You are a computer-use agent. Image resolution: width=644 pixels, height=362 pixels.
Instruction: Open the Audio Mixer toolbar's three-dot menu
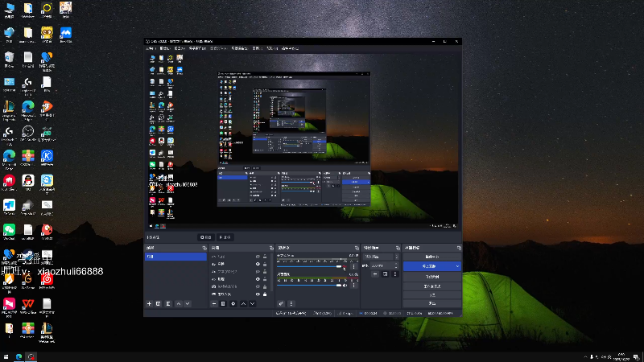[x=291, y=304]
